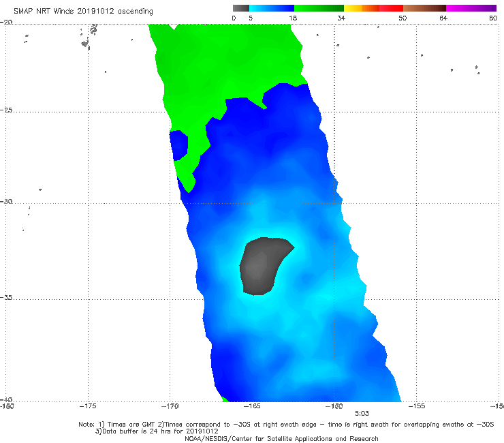Click the color bar label '50'
Image resolution: width=504 pixels, height=443 pixels.
[403, 18]
